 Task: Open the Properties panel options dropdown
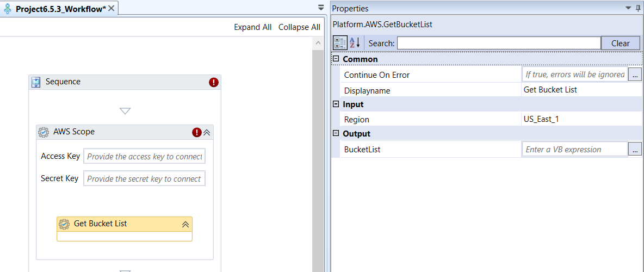pyautogui.click(x=628, y=8)
